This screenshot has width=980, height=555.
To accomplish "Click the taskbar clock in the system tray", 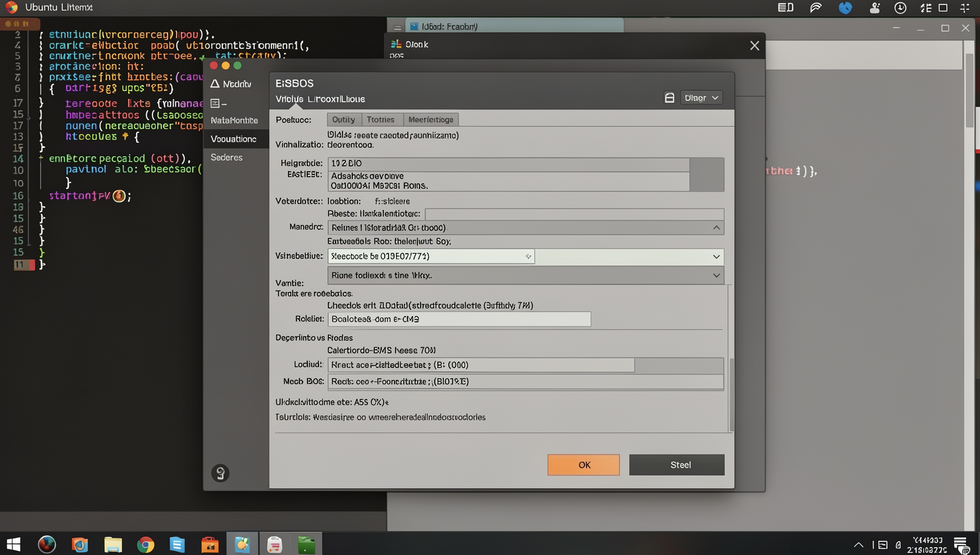I will point(927,545).
